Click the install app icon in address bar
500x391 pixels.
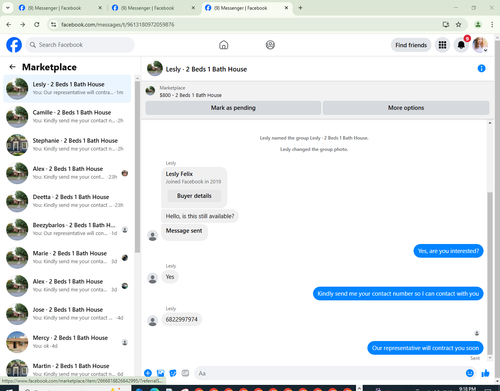[x=446, y=24]
